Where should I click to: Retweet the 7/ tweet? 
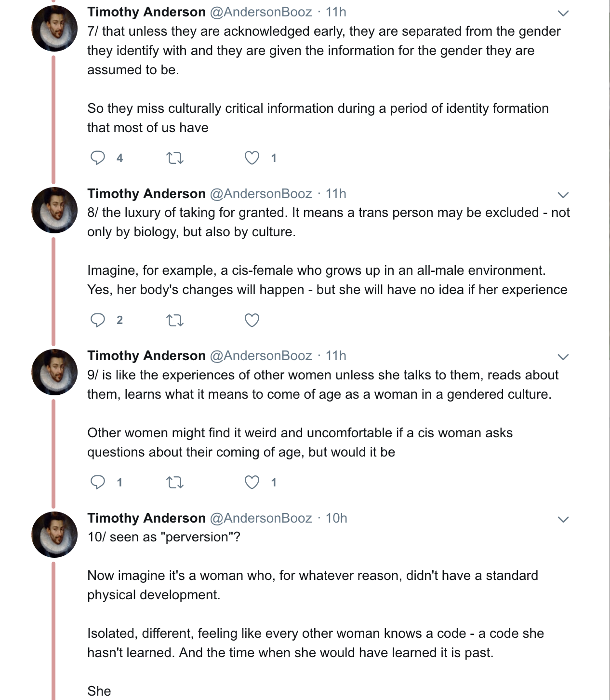click(174, 158)
